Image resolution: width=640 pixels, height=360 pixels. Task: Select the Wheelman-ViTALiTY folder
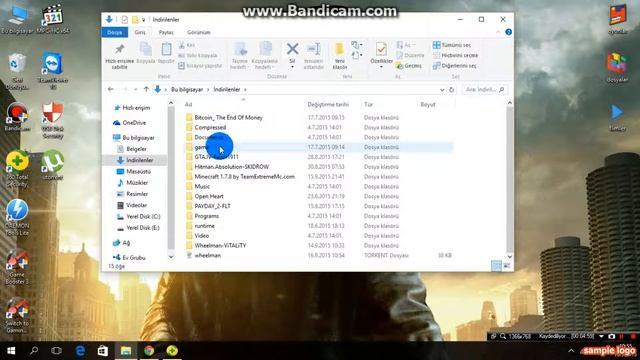(x=220, y=245)
